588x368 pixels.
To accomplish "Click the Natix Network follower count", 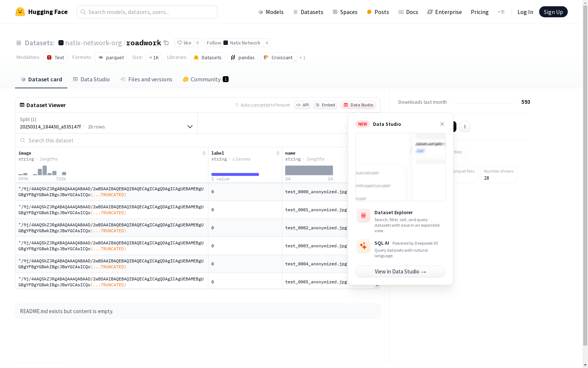I will pyautogui.click(x=267, y=43).
